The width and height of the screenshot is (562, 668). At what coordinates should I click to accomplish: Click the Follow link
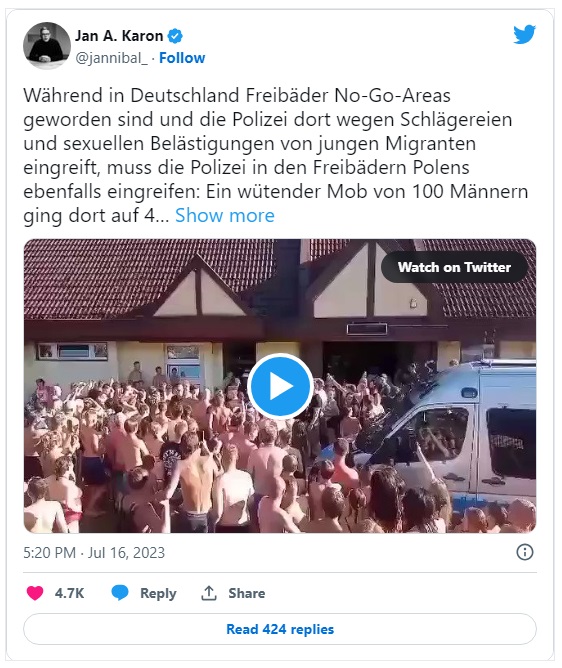pyautogui.click(x=182, y=58)
